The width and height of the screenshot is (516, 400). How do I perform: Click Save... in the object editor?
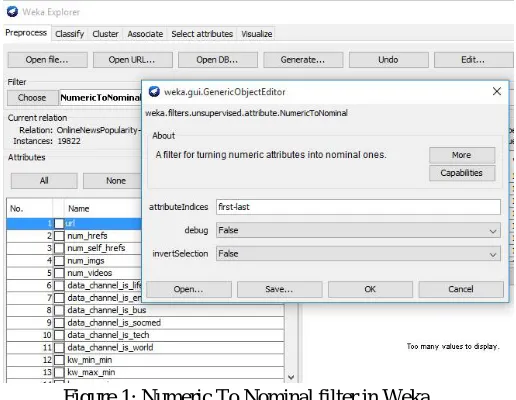(279, 289)
